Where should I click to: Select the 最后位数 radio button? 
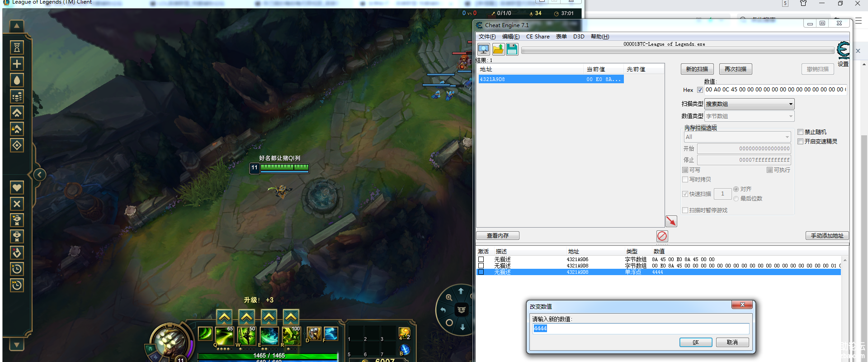pyautogui.click(x=736, y=199)
